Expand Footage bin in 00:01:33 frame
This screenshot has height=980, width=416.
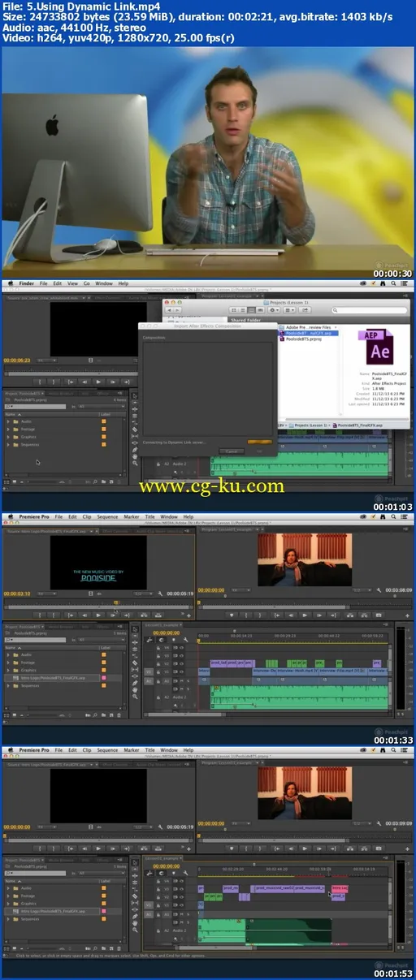(8, 662)
